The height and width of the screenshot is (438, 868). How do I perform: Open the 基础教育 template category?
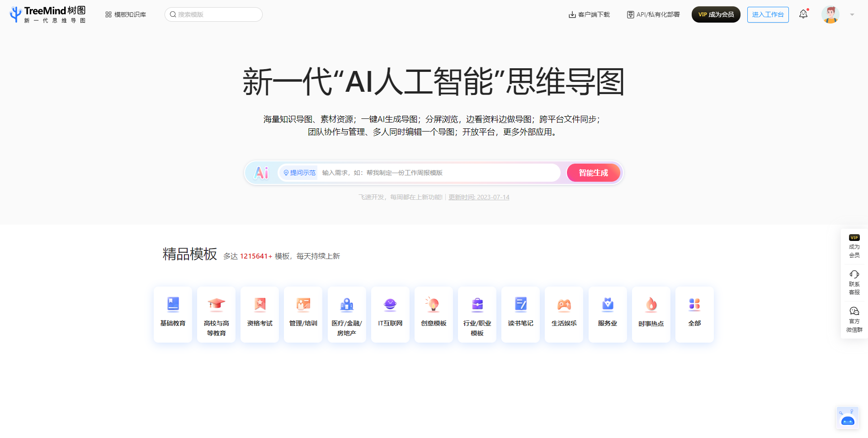pyautogui.click(x=173, y=314)
